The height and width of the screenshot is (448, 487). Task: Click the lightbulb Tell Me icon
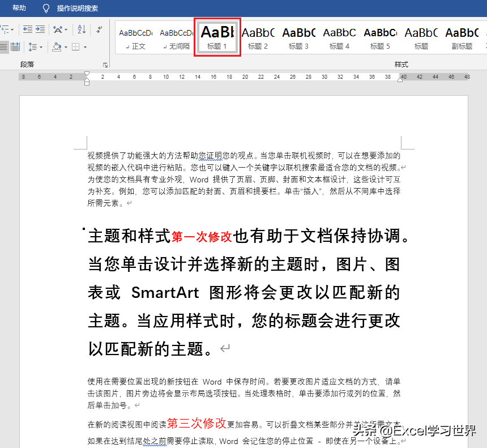click(46, 8)
